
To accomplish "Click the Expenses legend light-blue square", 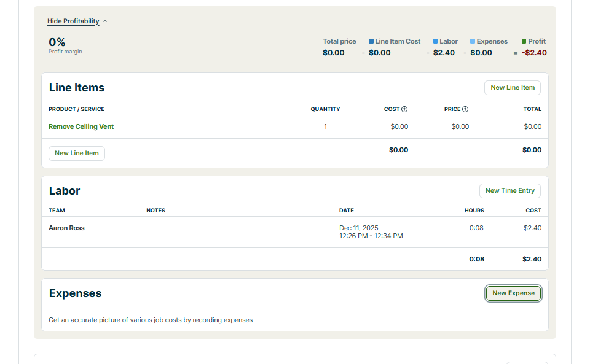I will pos(473,41).
